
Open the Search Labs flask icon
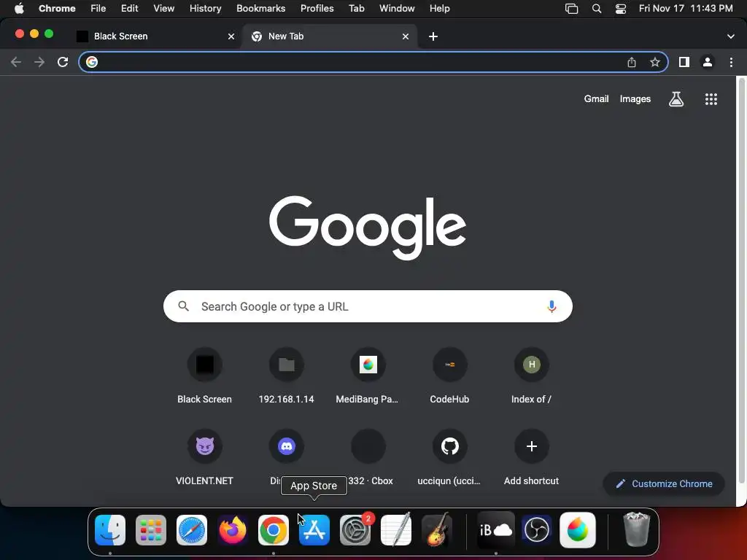[x=676, y=99]
